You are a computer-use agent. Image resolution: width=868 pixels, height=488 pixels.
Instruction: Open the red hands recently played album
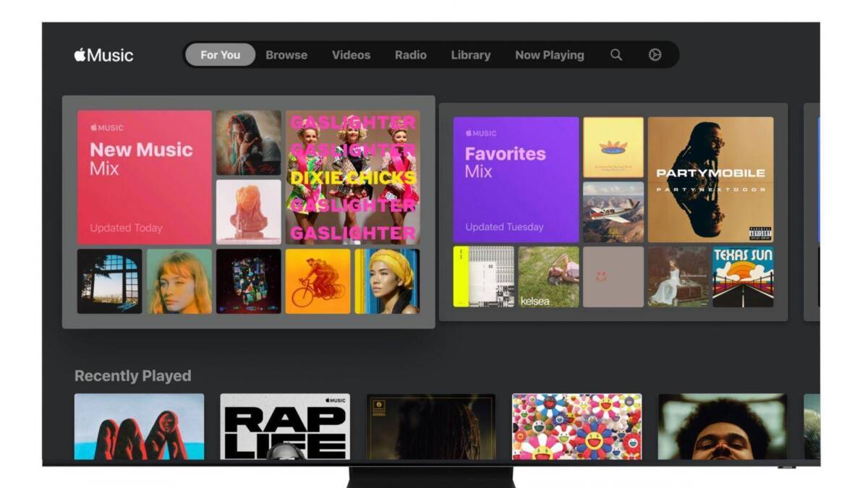pyautogui.click(x=139, y=427)
